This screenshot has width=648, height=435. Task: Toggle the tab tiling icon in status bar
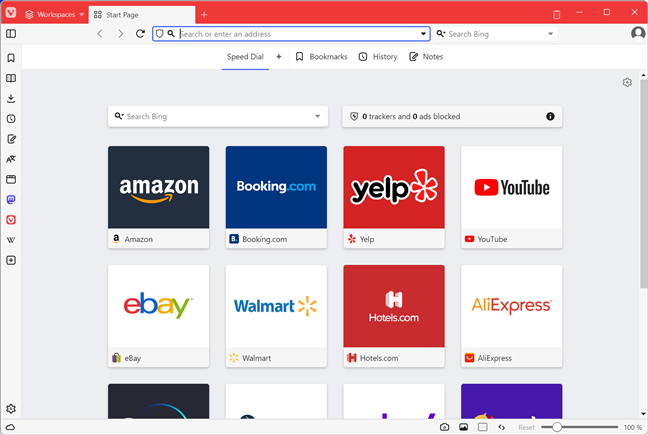(x=482, y=427)
